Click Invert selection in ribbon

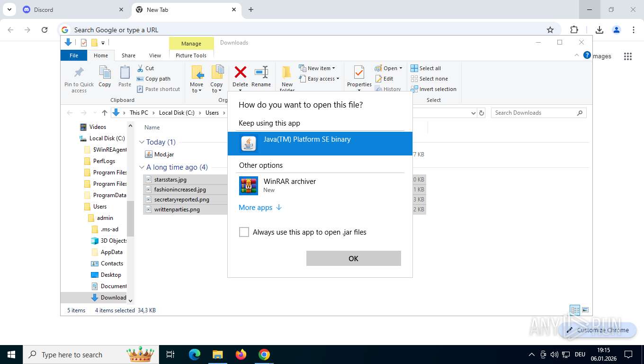[x=433, y=89]
